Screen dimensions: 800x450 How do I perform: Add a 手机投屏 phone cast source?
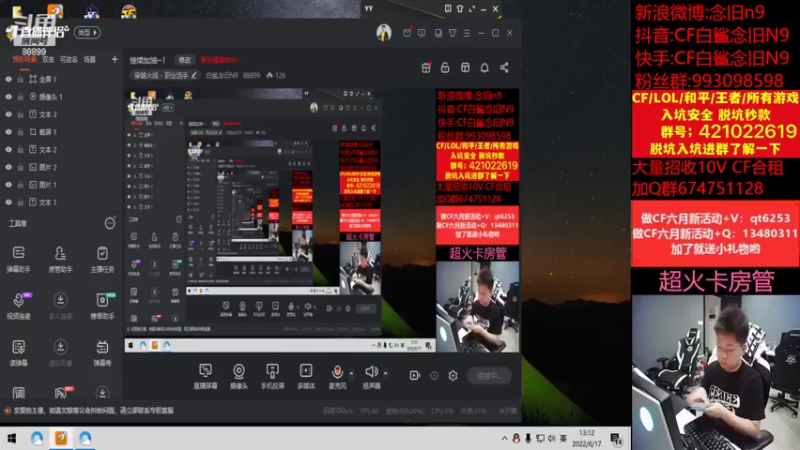point(272,377)
